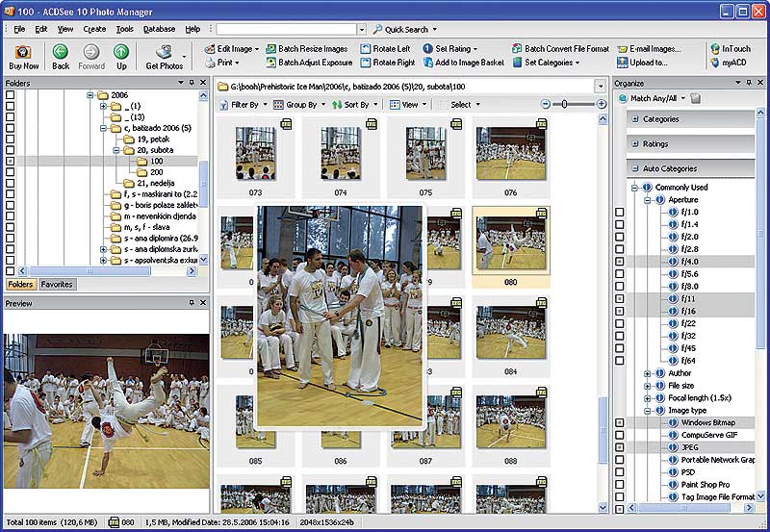Click Upload to icon
Viewport: 770px width, 532px height.
click(622, 63)
